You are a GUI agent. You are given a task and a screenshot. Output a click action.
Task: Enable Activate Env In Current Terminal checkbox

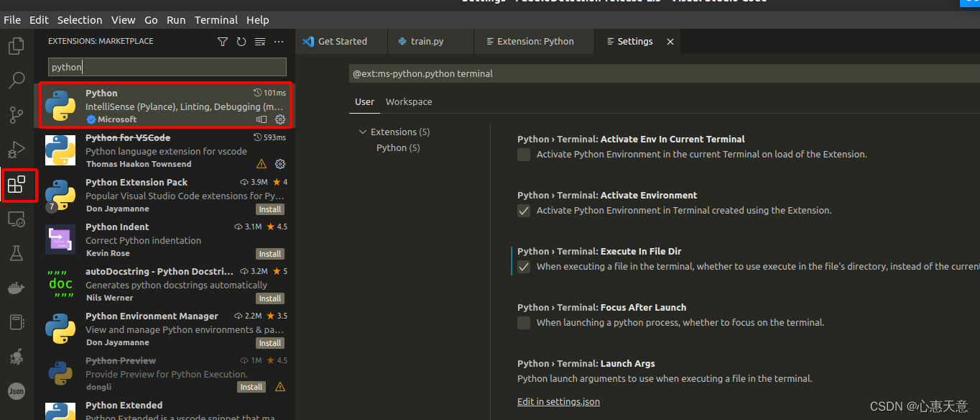(524, 154)
